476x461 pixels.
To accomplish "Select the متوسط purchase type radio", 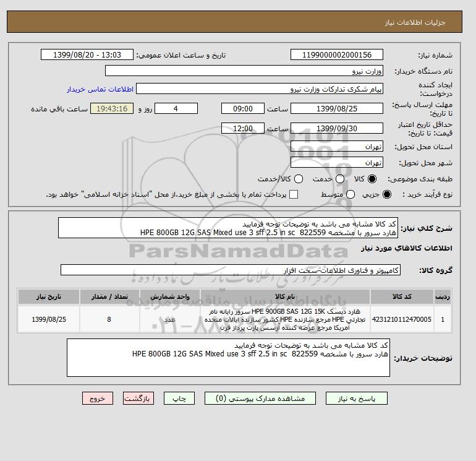I will pos(351,194).
